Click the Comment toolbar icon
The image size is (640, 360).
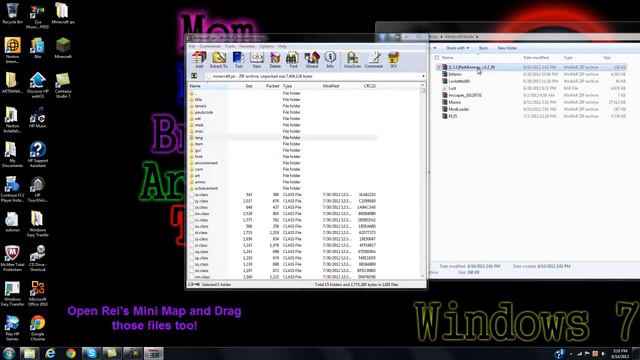(x=373, y=60)
